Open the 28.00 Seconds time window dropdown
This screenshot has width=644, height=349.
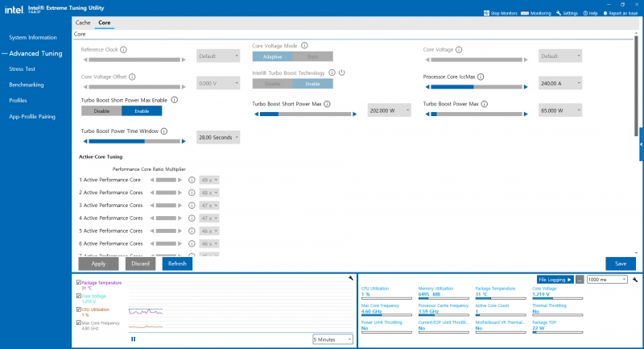[x=218, y=138]
